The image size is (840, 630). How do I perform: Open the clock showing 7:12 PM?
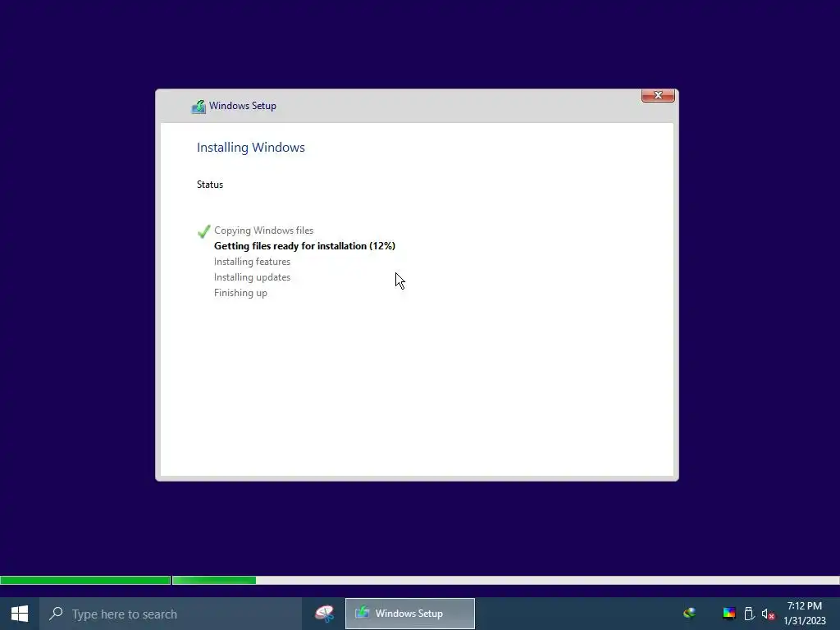804,606
